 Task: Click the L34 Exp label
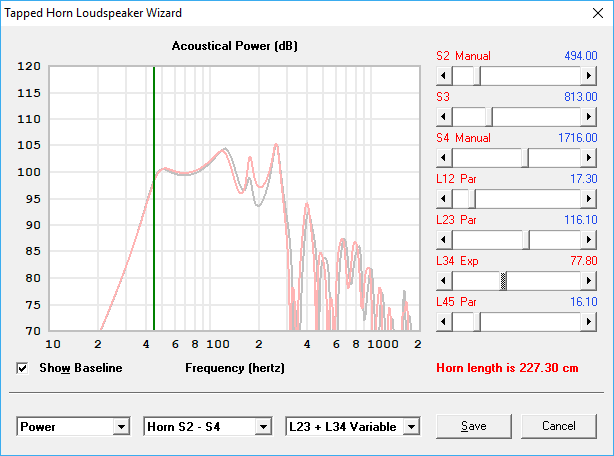tap(457, 261)
